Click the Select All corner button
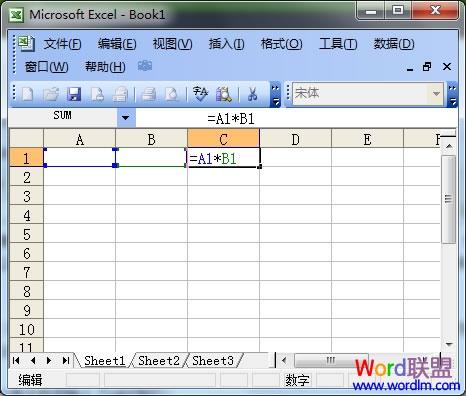The width and height of the screenshot is (466, 396). (27, 139)
